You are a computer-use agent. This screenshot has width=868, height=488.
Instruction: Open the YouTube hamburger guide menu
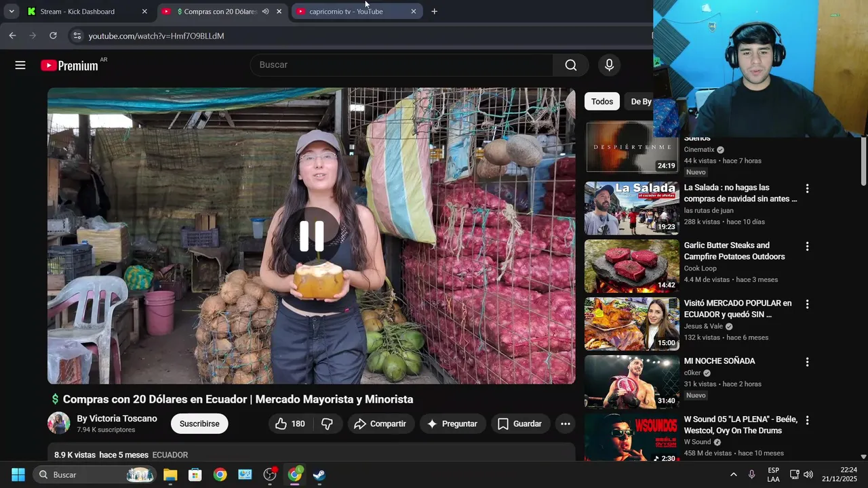click(20, 65)
